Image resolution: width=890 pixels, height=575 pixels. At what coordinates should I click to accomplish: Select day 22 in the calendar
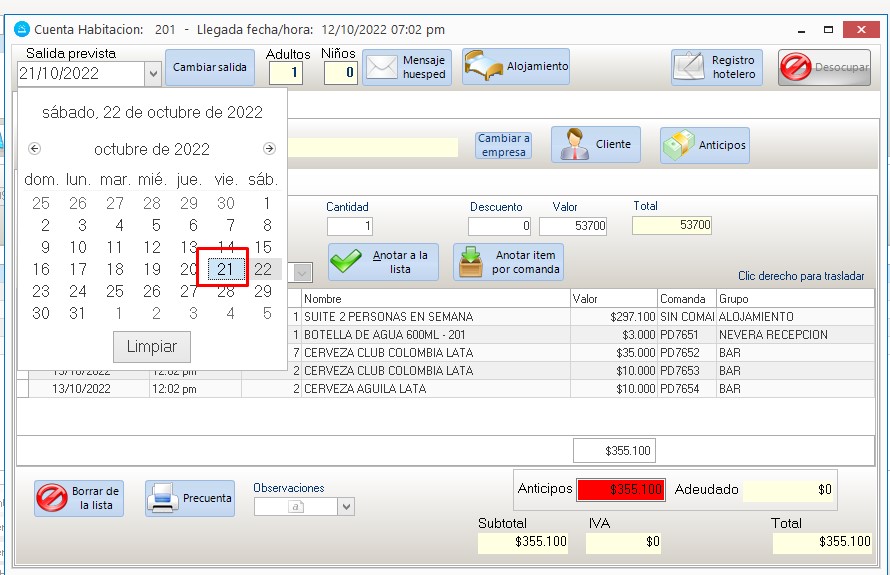[263, 269]
